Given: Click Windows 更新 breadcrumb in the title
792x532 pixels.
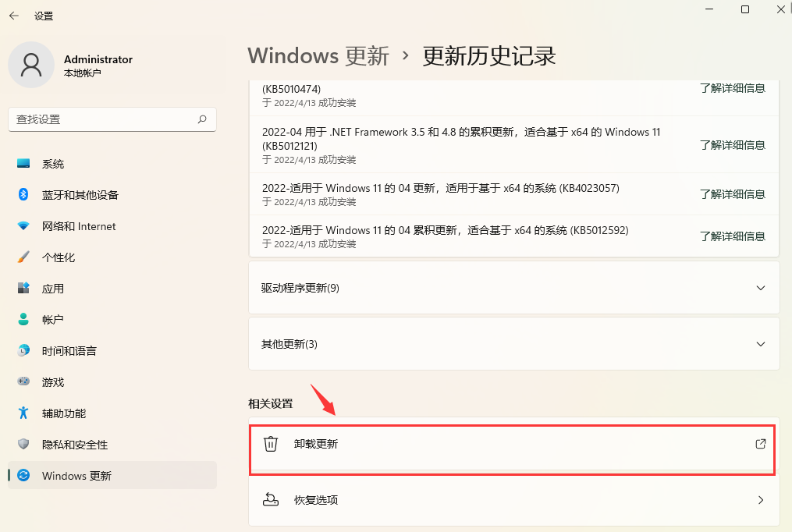Looking at the screenshot, I should point(318,55).
